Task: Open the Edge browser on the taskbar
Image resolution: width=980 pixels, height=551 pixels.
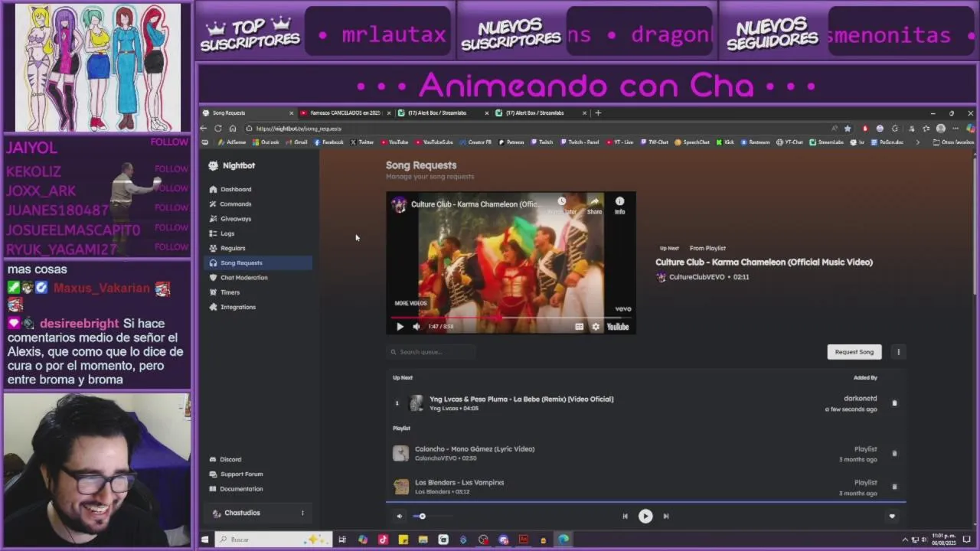Action: 563,540
